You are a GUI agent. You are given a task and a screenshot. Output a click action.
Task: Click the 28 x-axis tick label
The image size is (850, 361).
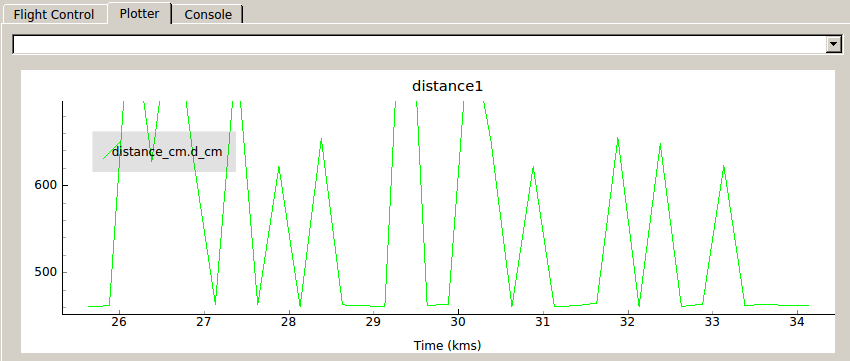(x=288, y=322)
